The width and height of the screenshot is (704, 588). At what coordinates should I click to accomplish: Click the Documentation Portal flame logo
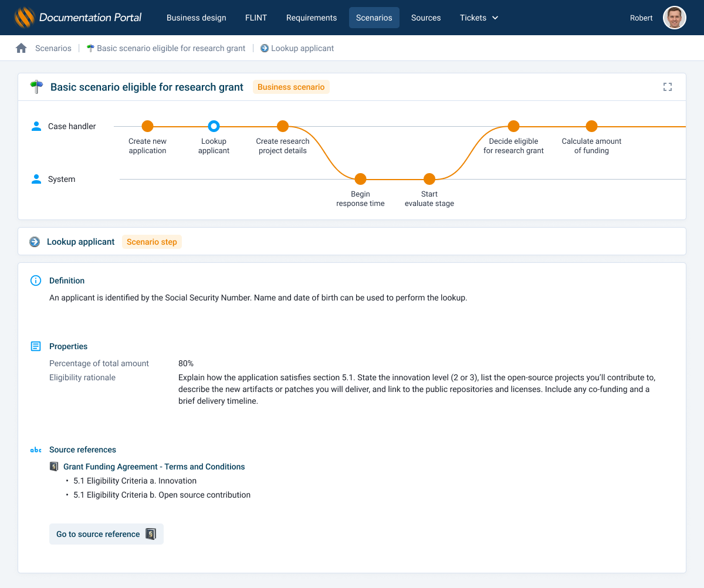[24, 17]
